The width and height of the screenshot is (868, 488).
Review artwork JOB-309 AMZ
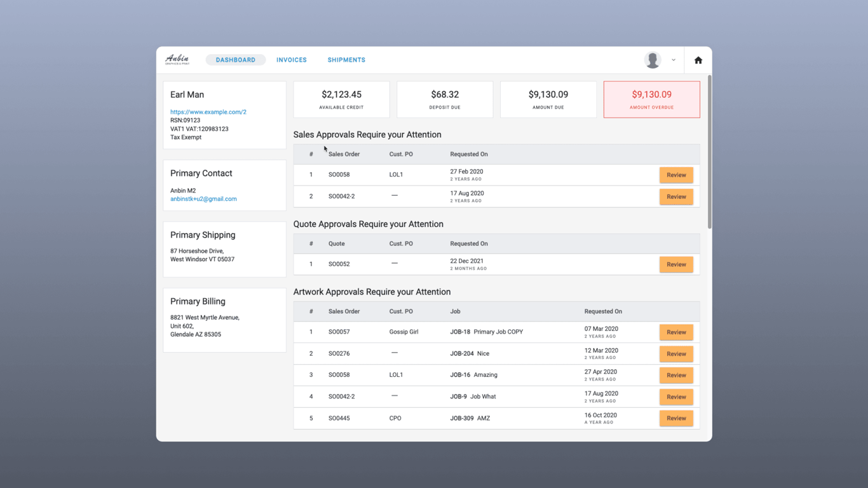(676, 418)
